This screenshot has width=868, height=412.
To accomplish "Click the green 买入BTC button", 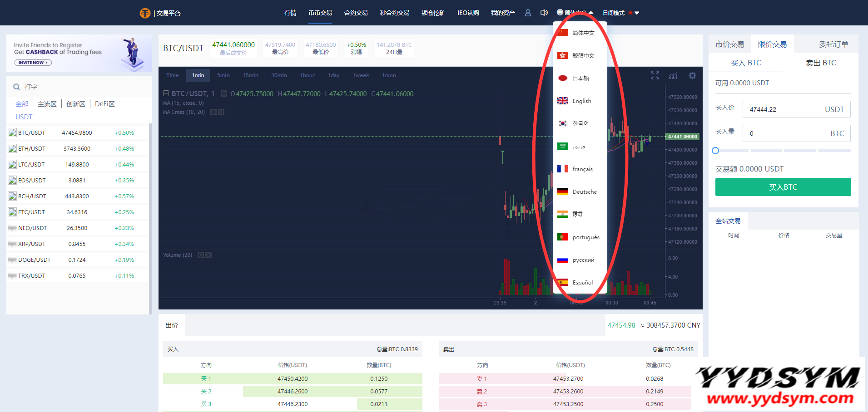I will [x=783, y=187].
